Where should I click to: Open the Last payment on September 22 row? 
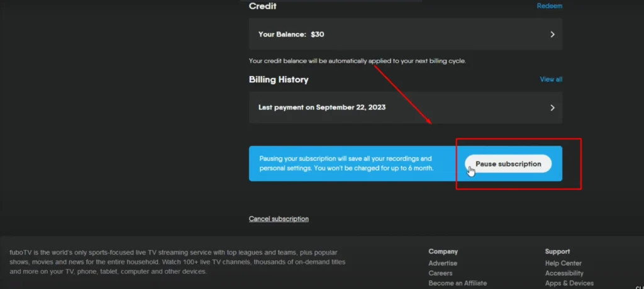point(406,107)
